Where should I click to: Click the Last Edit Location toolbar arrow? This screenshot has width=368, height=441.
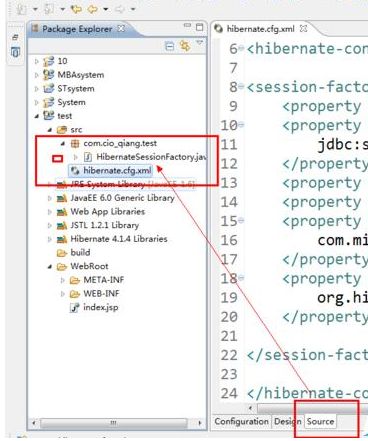click(x=76, y=9)
